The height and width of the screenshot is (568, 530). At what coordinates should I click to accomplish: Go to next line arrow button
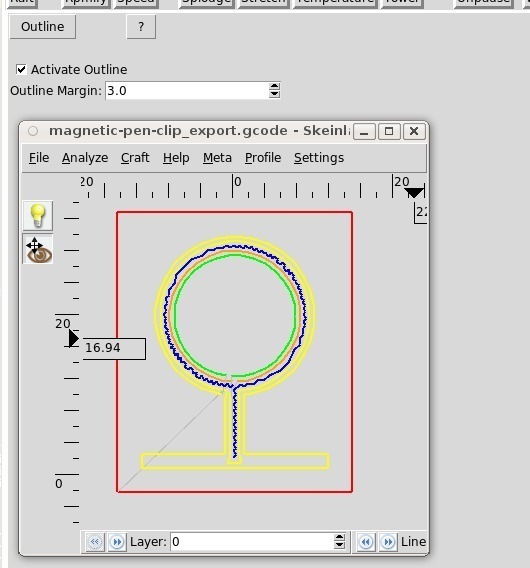tap(388, 542)
